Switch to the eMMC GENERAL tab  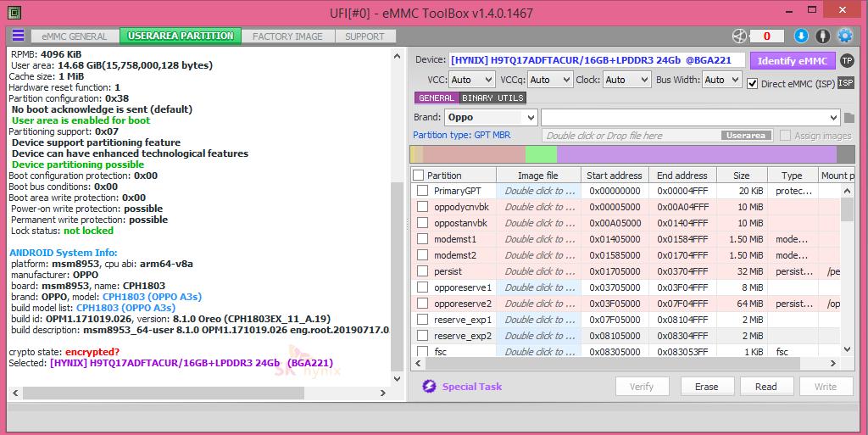(75, 36)
